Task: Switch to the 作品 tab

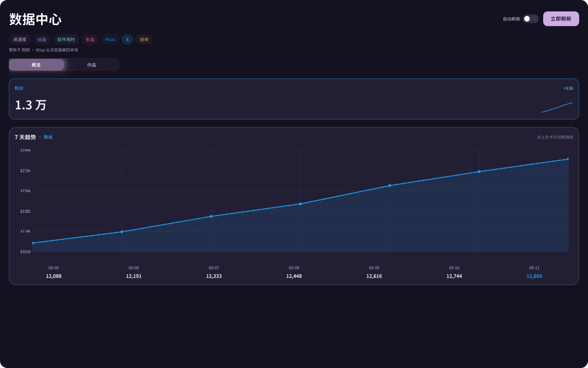Action: point(91,65)
